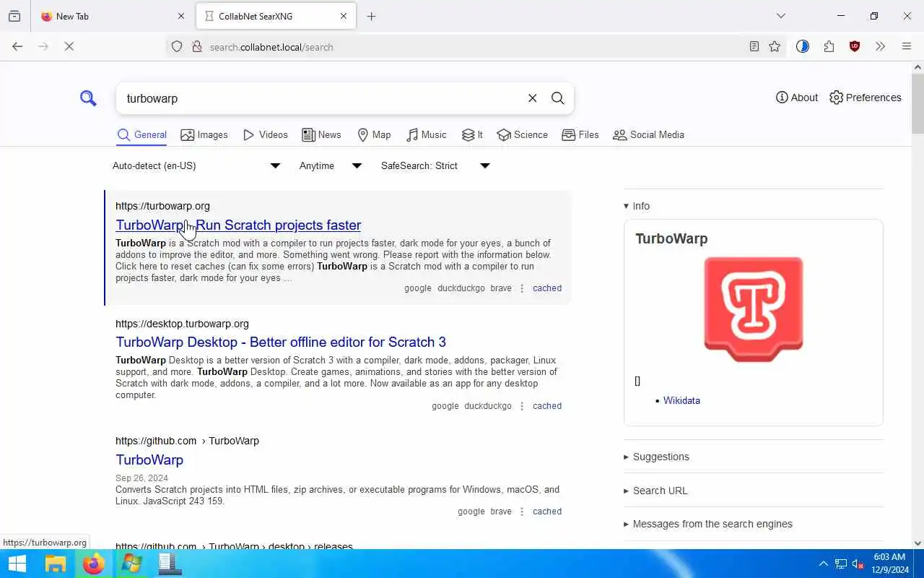Viewport: 924px width, 578px height.
Task: Open the About page
Action: point(797,98)
